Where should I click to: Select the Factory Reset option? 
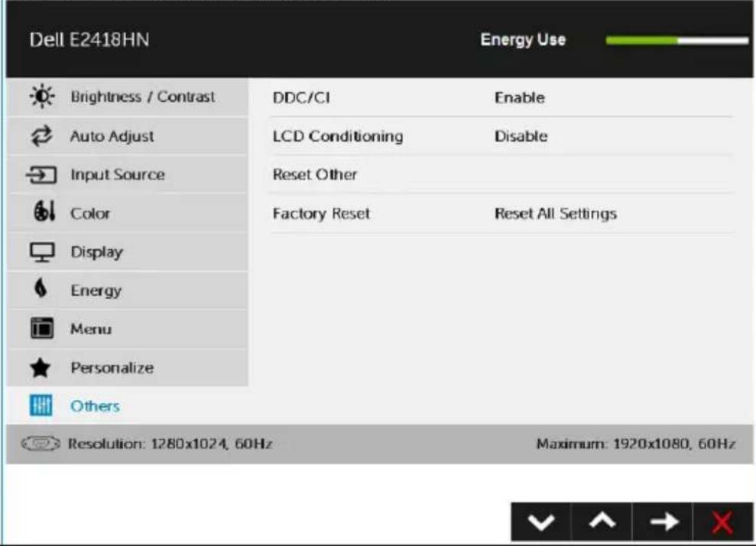point(321,213)
